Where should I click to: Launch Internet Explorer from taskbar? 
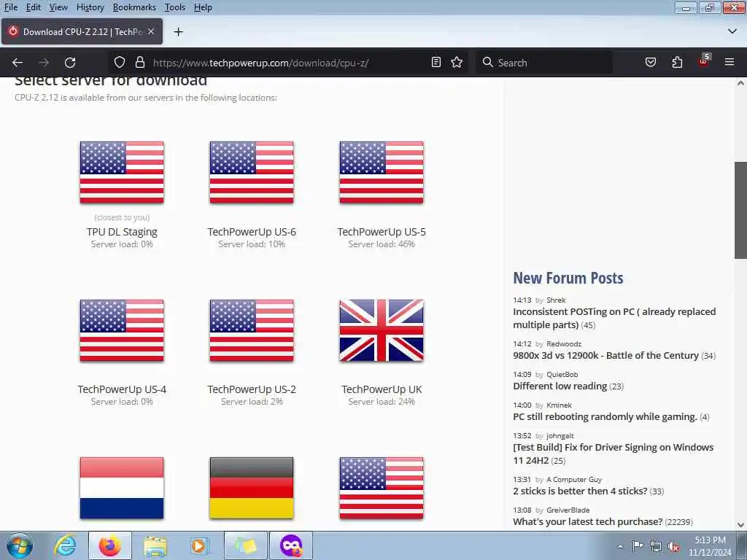pyautogui.click(x=64, y=545)
